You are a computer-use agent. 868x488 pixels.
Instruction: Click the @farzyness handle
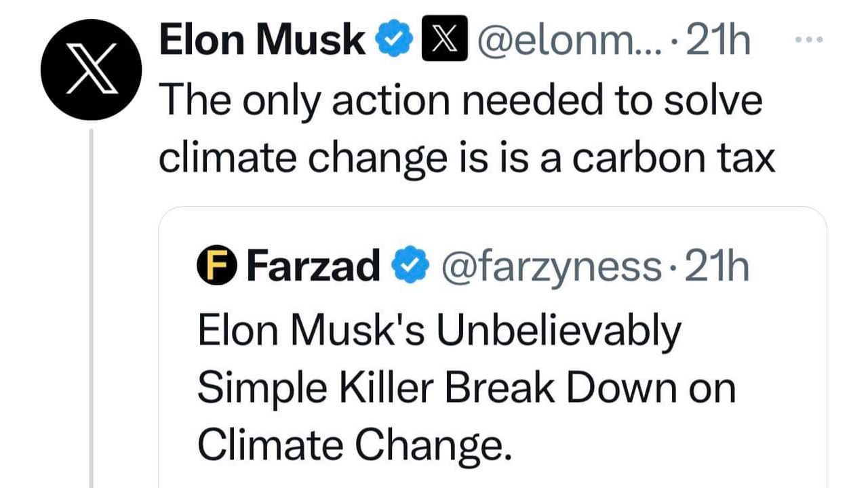tap(550, 266)
